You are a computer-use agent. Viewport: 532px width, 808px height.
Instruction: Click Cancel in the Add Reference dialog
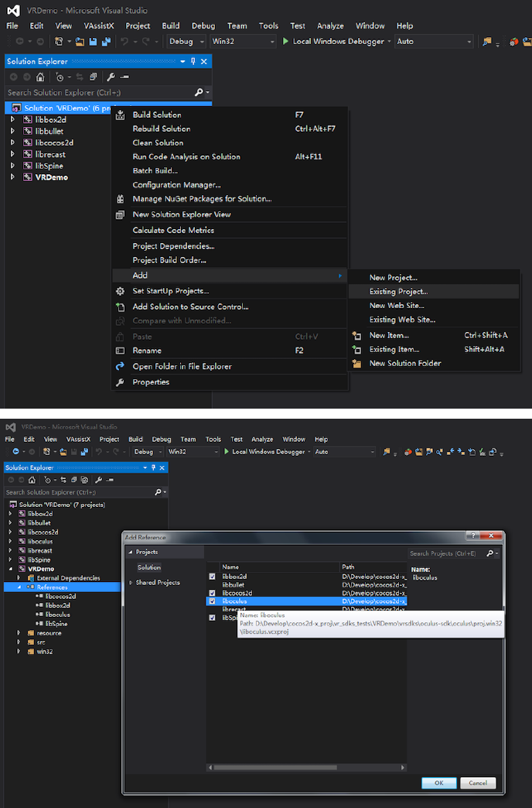[x=478, y=782]
